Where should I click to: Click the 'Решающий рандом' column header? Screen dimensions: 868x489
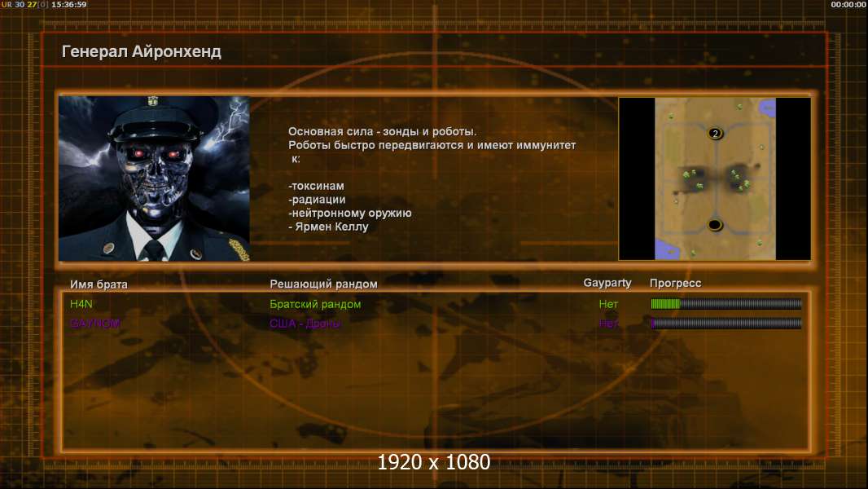(323, 284)
